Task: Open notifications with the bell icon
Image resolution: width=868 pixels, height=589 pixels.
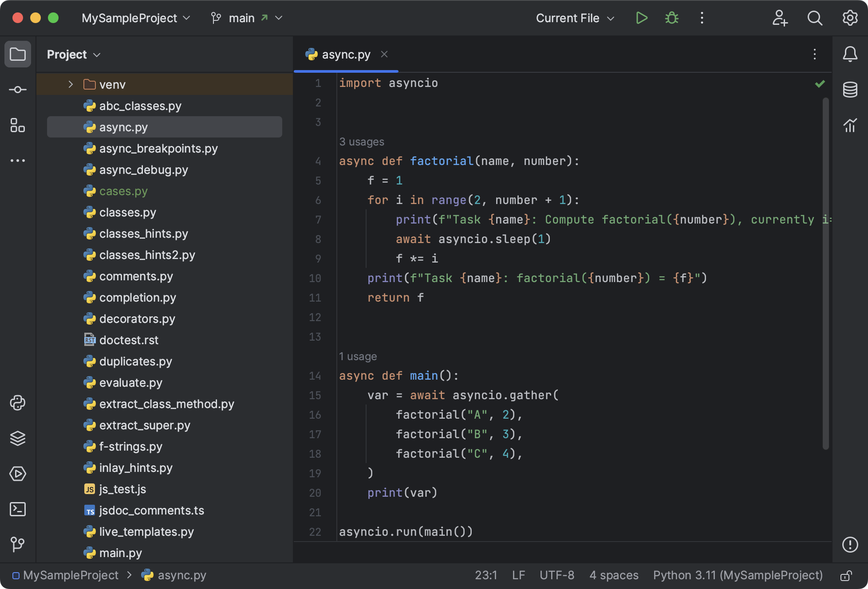Action: point(851,54)
